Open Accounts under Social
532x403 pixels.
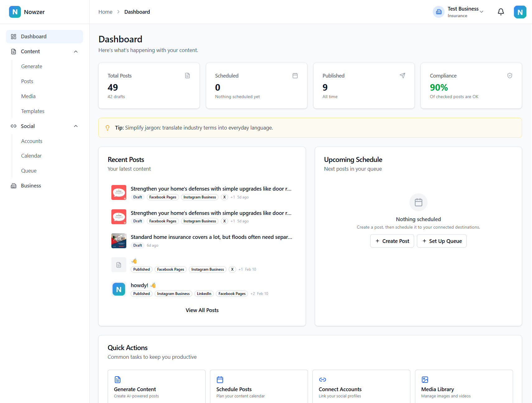coord(32,141)
